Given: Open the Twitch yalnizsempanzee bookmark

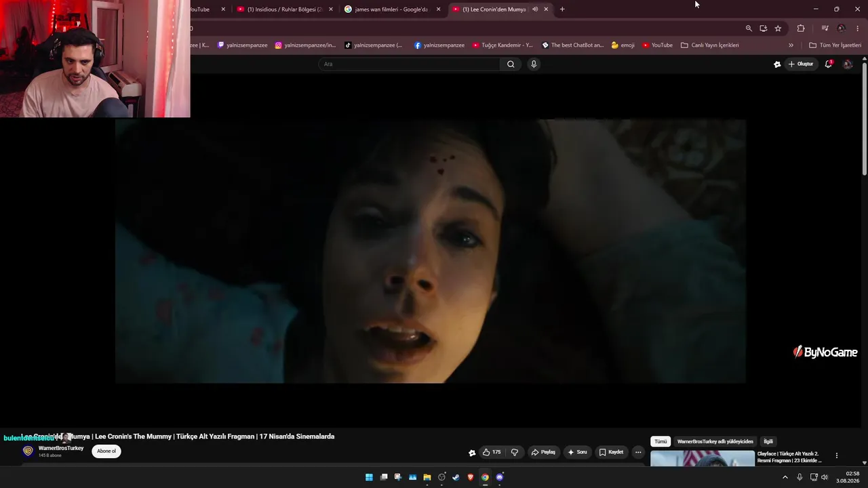Looking at the screenshot, I should (x=242, y=45).
